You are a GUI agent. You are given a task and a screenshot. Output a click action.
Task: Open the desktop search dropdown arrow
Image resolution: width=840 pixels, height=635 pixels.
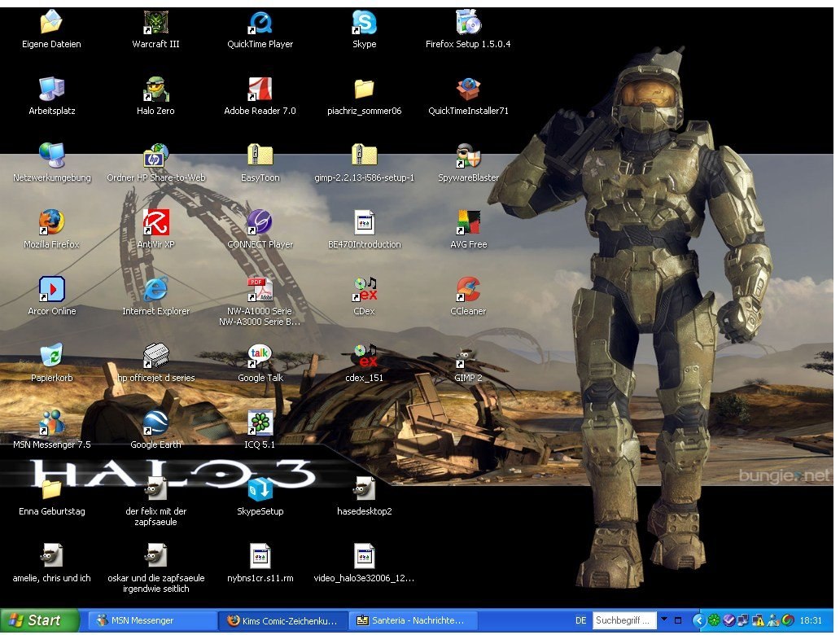pos(664,620)
